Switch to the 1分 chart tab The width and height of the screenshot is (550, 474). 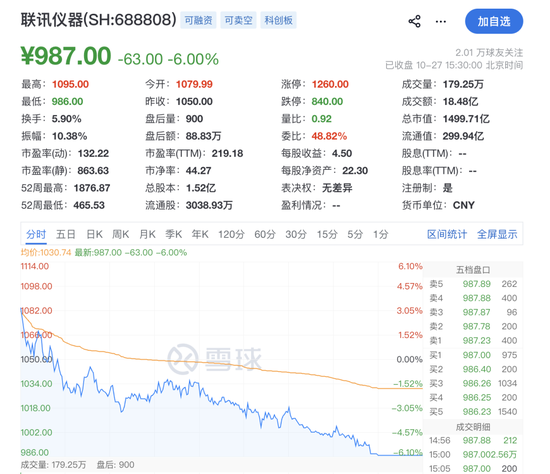coord(381,234)
